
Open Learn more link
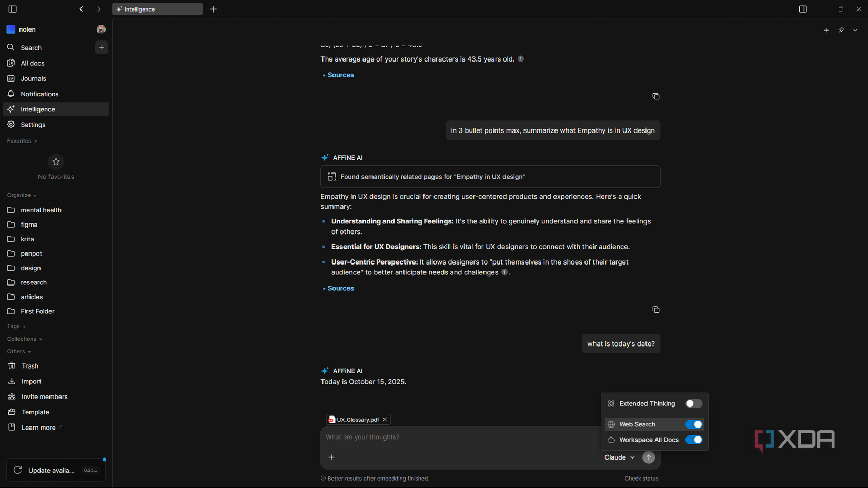pyautogui.click(x=56, y=428)
